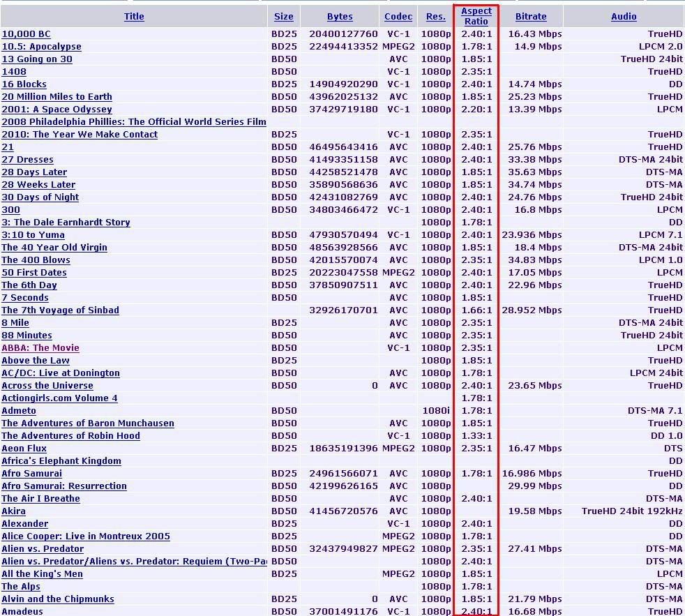
Task: Sort by the Size column header
Action: [283, 17]
